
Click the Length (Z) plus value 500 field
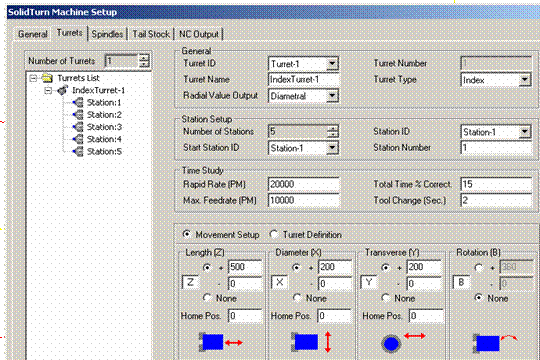tap(245, 267)
